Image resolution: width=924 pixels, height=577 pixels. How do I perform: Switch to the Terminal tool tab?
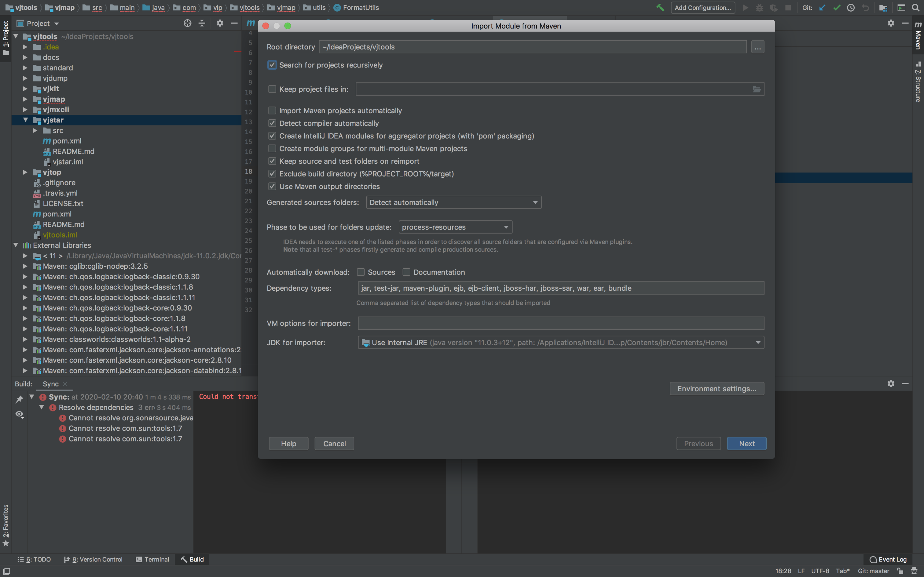(152, 559)
